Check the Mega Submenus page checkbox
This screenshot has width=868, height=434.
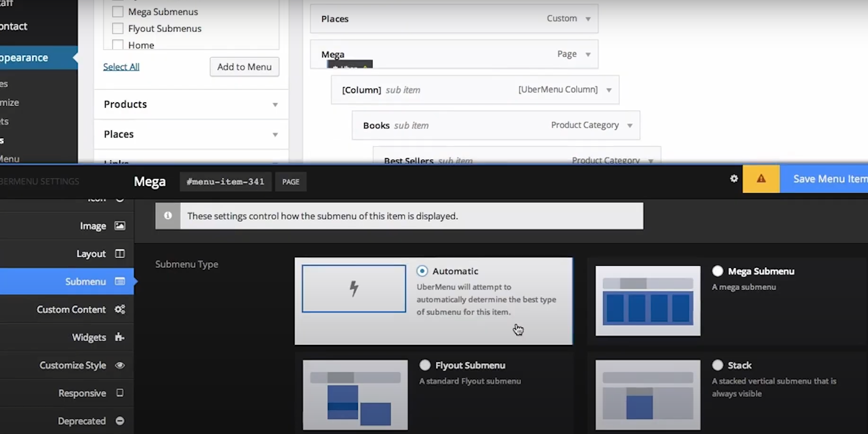118,12
